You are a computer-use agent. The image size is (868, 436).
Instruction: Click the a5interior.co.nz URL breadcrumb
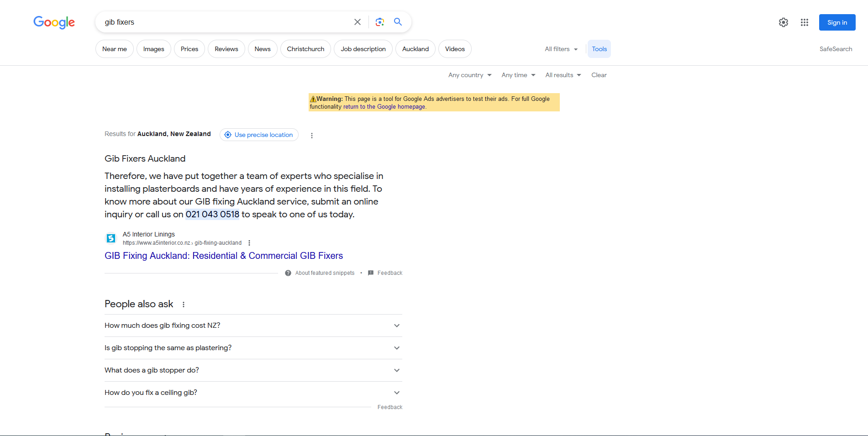[x=182, y=243]
